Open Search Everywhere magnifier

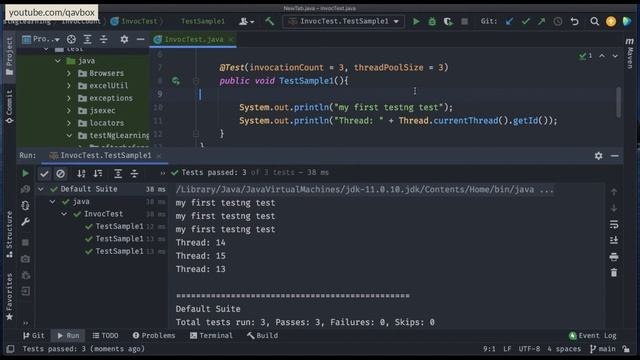pos(594,21)
